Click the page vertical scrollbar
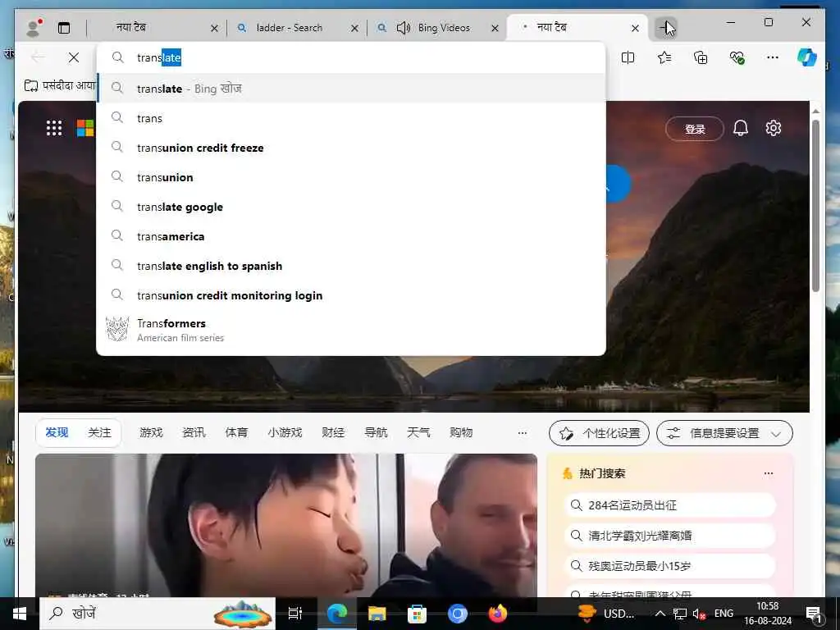 [815, 207]
